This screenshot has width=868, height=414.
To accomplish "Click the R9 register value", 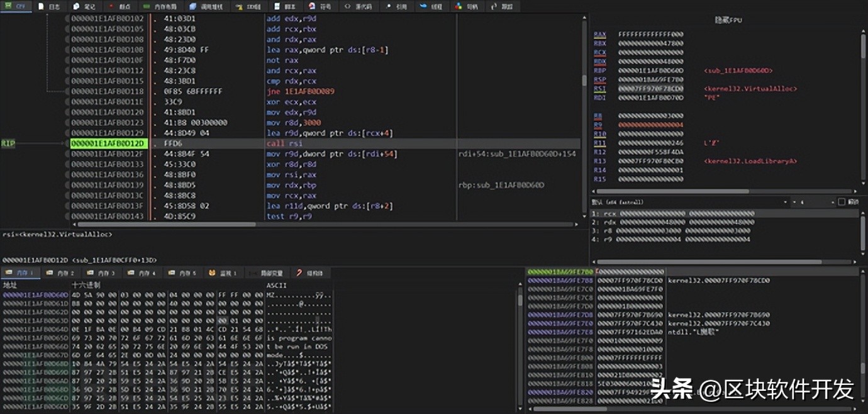I will [650, 125].
